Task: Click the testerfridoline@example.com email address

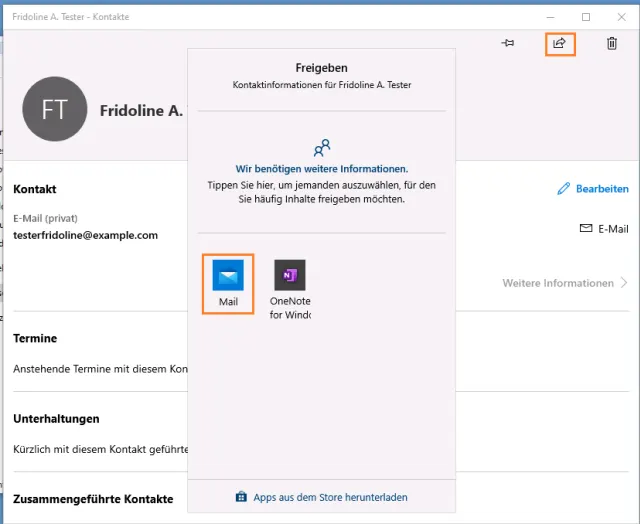Action: coord(86,235)
